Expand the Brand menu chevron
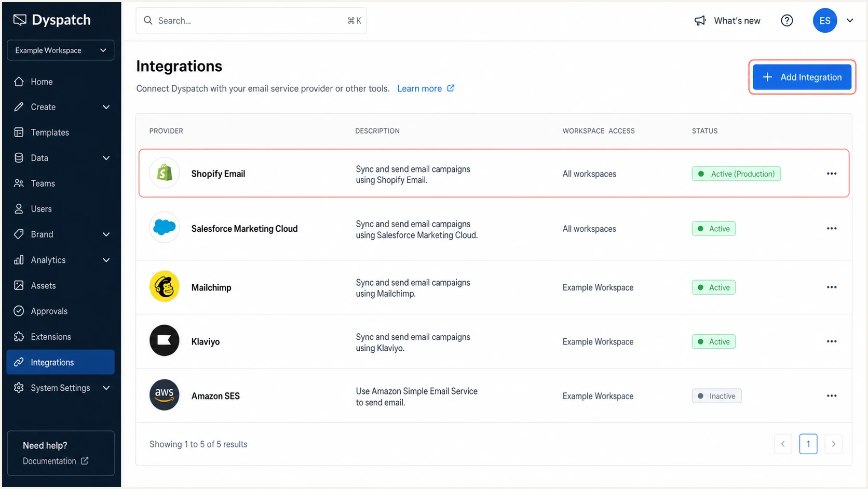This screenshot has width=868, height=489. [x=106, y=234]
